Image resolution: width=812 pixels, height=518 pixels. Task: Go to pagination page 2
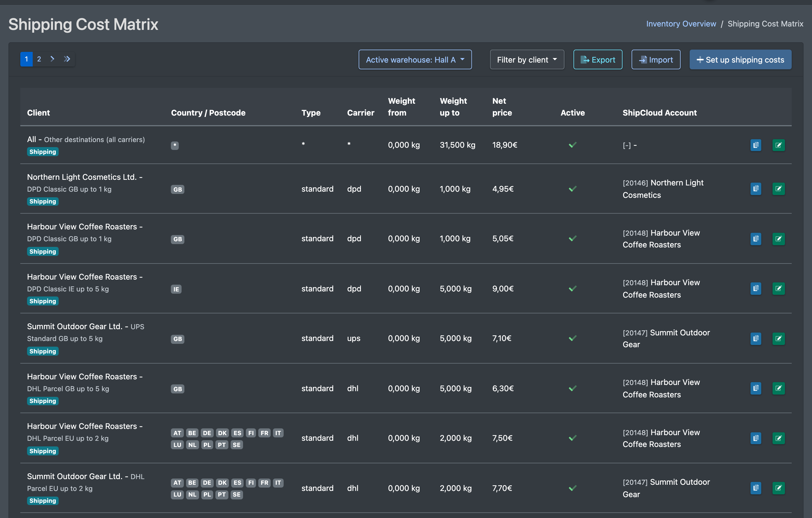[39, 59]
